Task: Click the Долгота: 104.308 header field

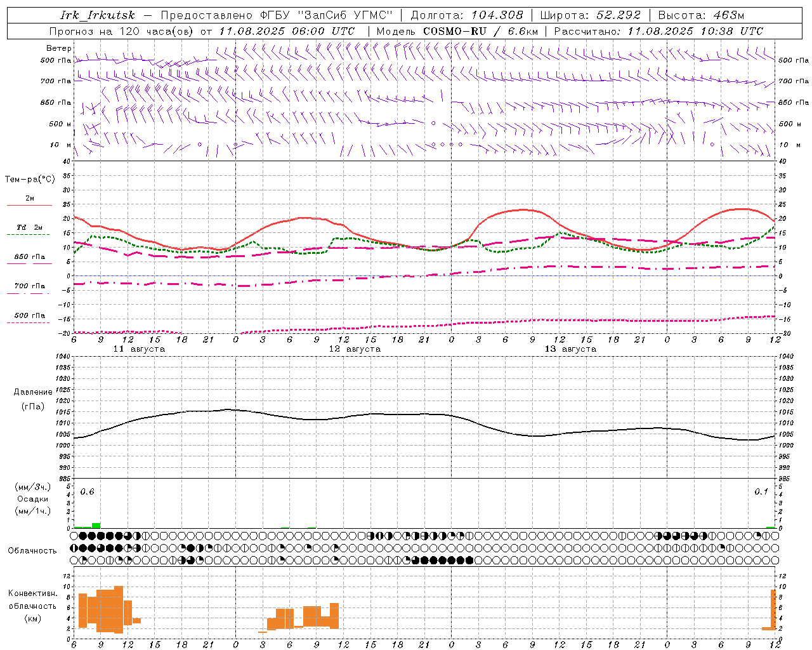Action: click(467, 15)
